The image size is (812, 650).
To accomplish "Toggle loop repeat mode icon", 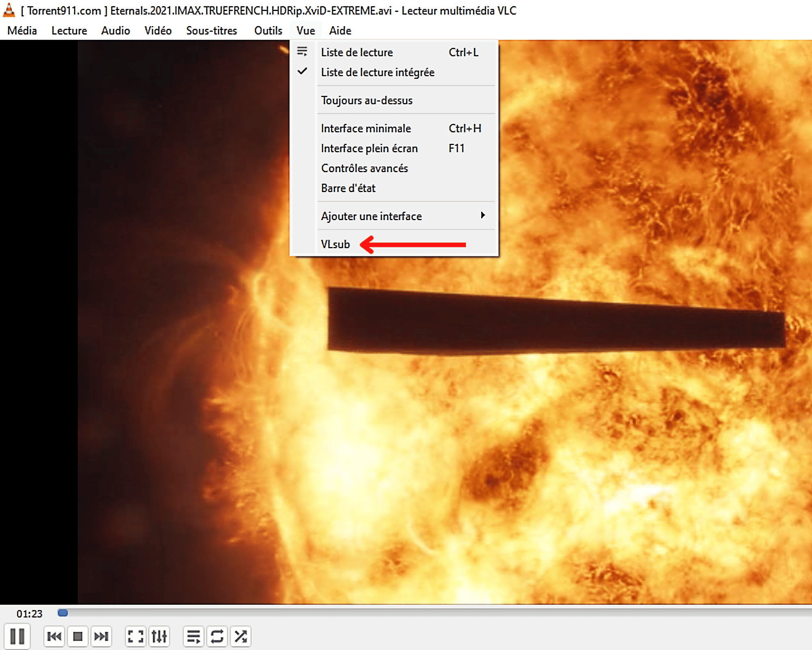I will pyautogui.click(x=217, y=636).
